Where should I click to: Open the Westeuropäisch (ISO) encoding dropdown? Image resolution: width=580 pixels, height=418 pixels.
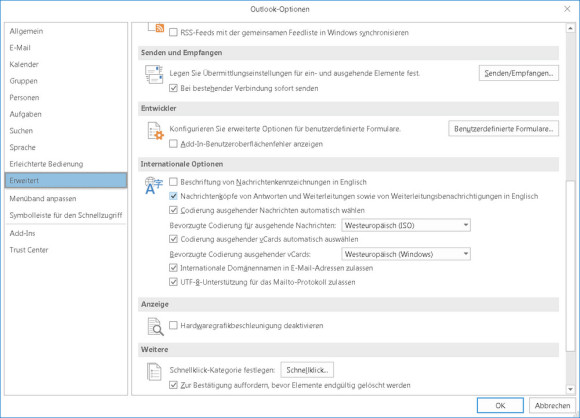click(x=406, y=225)
